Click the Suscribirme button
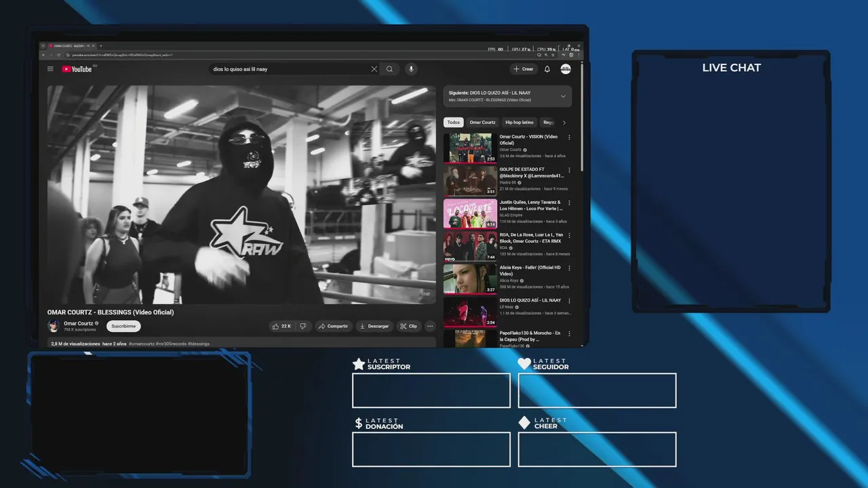The height and width of the screenshot is (488, 868). pos(123,326)
